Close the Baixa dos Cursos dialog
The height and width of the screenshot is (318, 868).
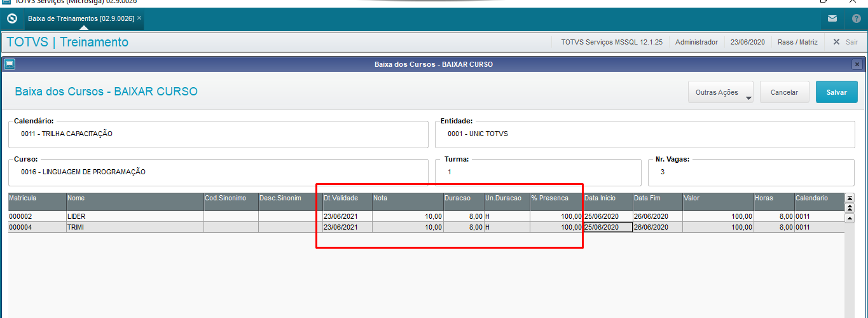857,64
